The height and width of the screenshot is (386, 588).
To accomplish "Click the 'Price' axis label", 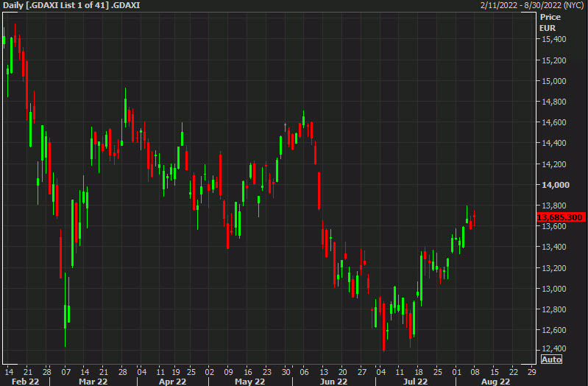I will click(550, 17).
